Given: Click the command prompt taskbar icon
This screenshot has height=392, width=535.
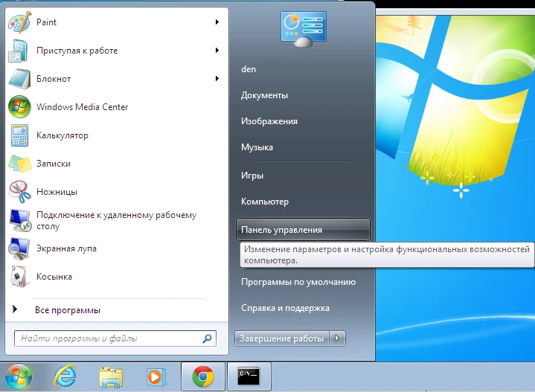Looking at the screenshot, I should coord(249,376).
